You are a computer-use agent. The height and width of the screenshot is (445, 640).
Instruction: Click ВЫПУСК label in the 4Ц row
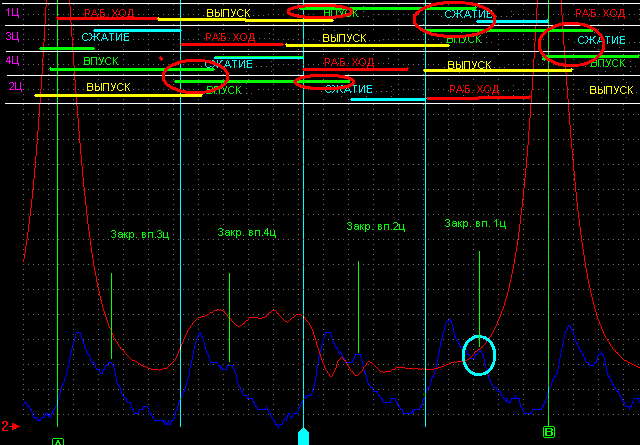tap(469, 65)
